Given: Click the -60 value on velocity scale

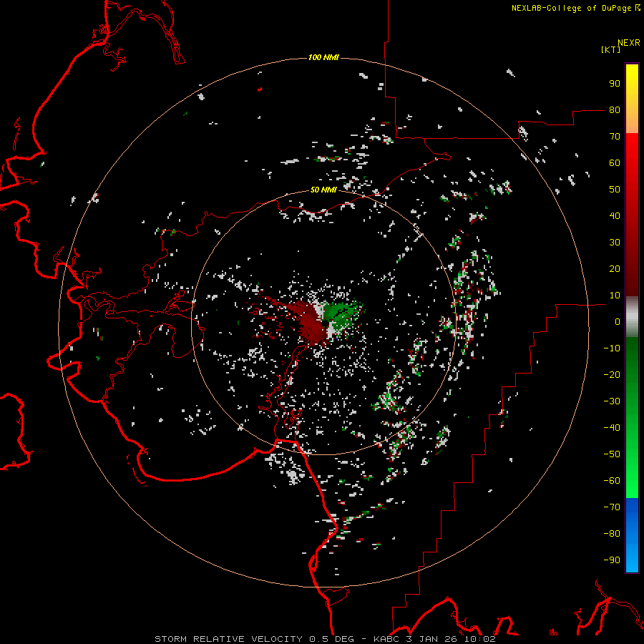Looking at the screenshot, I should tap(612, 481).
